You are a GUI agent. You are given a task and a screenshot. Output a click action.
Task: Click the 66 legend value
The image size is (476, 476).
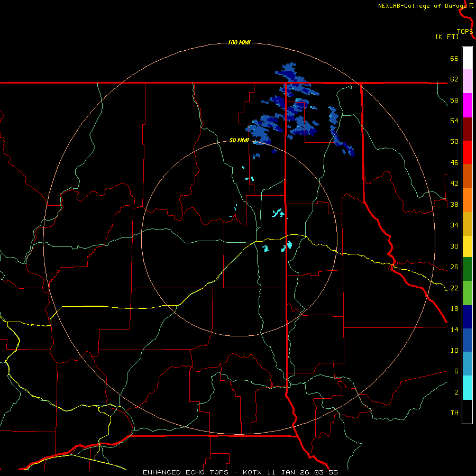[x=454, y=58]
